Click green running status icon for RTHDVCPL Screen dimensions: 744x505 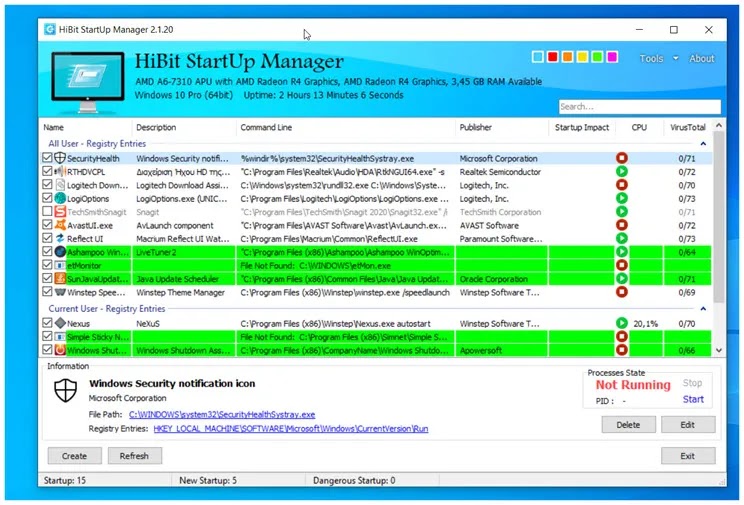[622, 171]
